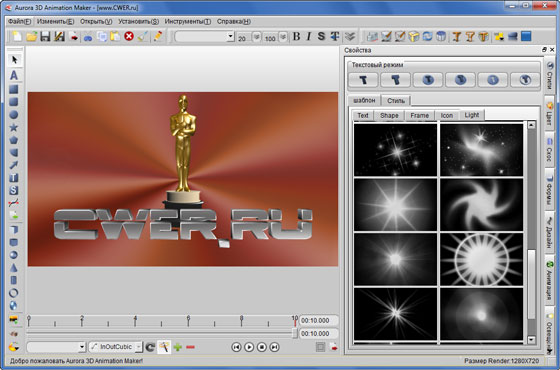Viewport: 560px width, 370px height.
Task: Remove a keyframe with the red minus
Action: pos(190,347)
